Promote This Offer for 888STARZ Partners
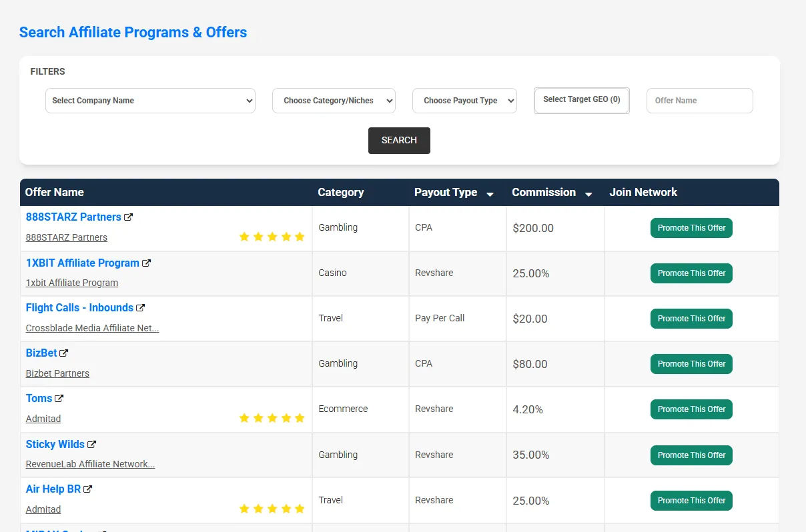Screen dimensions: 806x532 [x=691, y=228]
